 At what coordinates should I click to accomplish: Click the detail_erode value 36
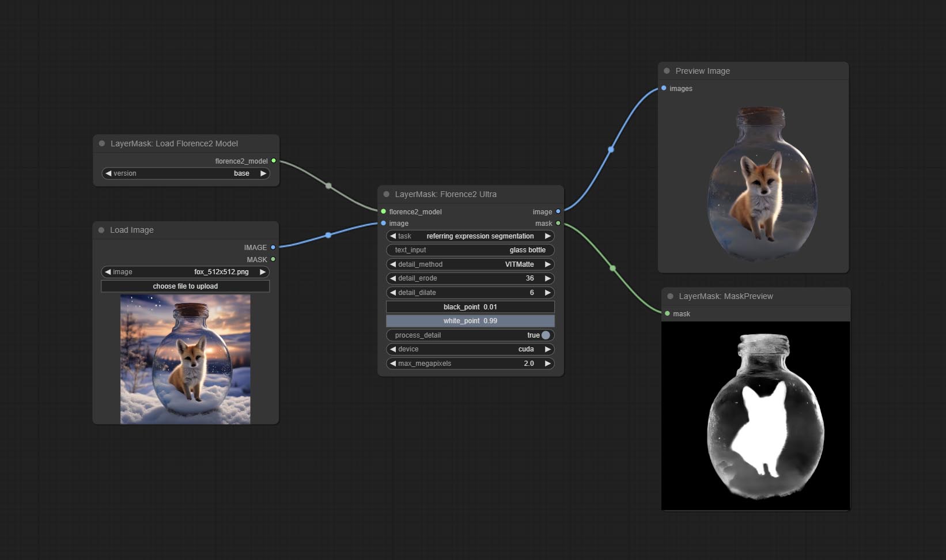point(529,278)
